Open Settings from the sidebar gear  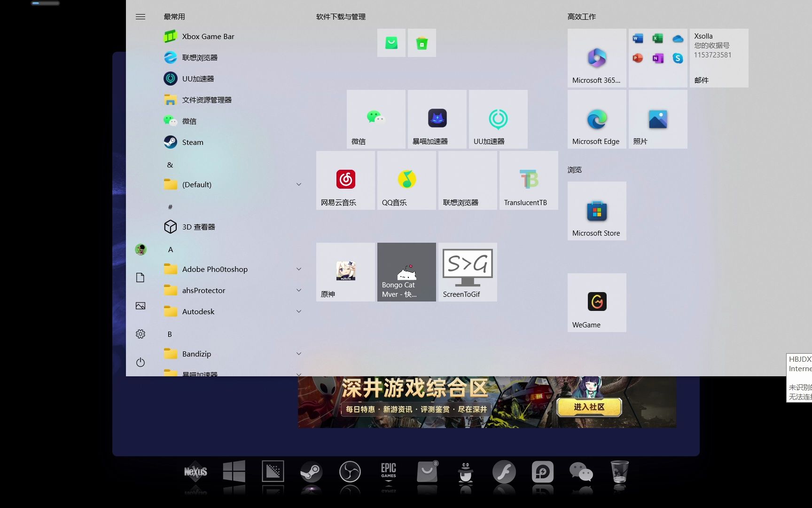pos(140,334)
